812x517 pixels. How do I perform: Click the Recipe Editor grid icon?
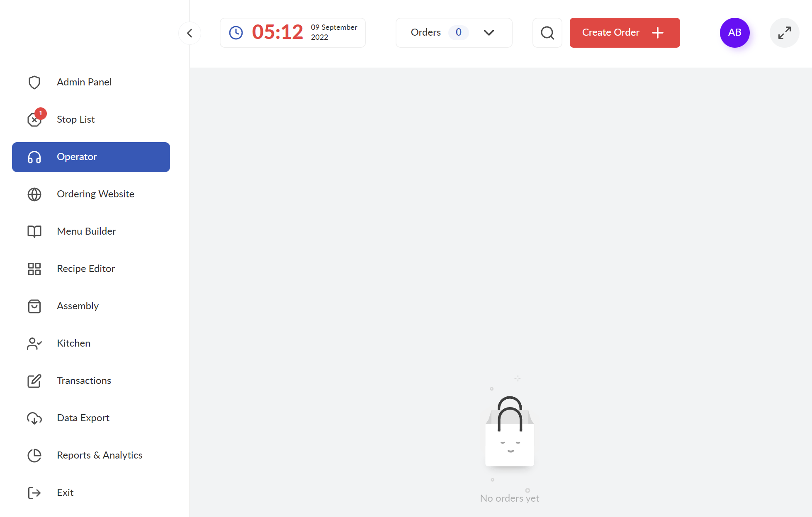[34, 269]
